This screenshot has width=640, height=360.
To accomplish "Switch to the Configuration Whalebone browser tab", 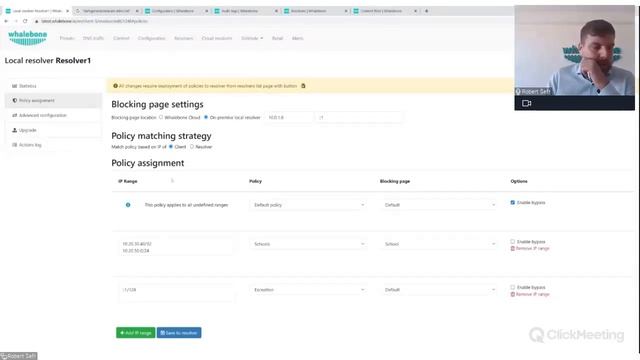I will coord(176,11).
